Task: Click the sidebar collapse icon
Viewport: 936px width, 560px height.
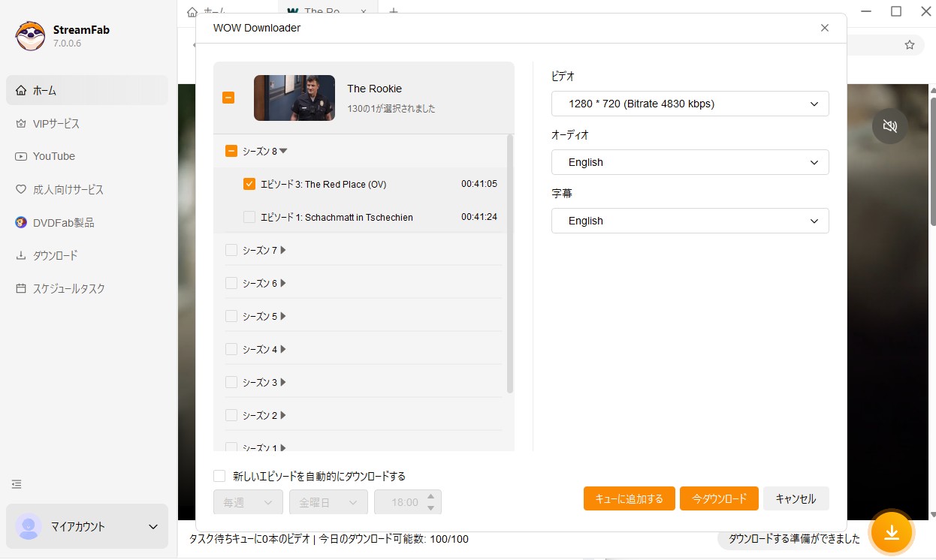Action: point(17,484)
